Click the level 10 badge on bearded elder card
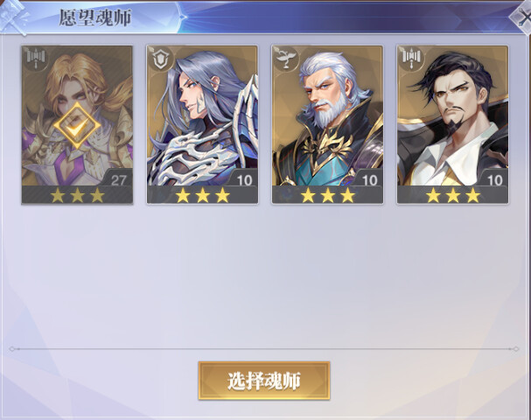This screenshot has height=420, width=531. [368, 179]
